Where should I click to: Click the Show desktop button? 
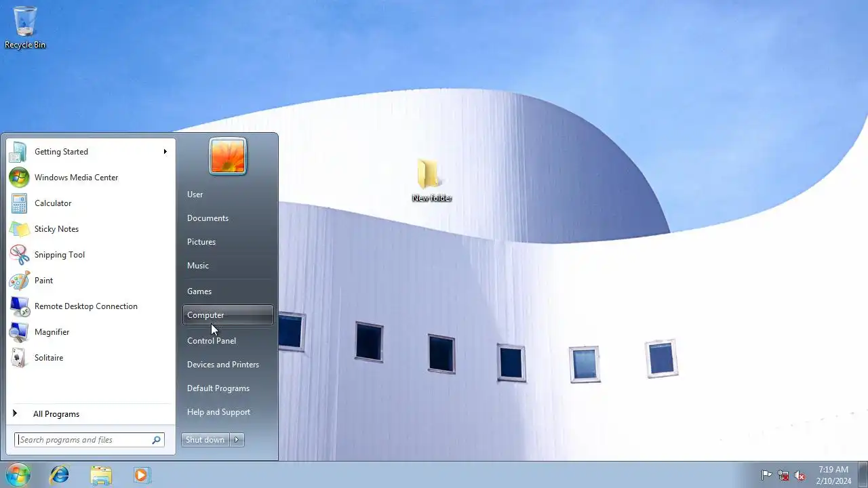pyautogui.click(x=863, y=475)
